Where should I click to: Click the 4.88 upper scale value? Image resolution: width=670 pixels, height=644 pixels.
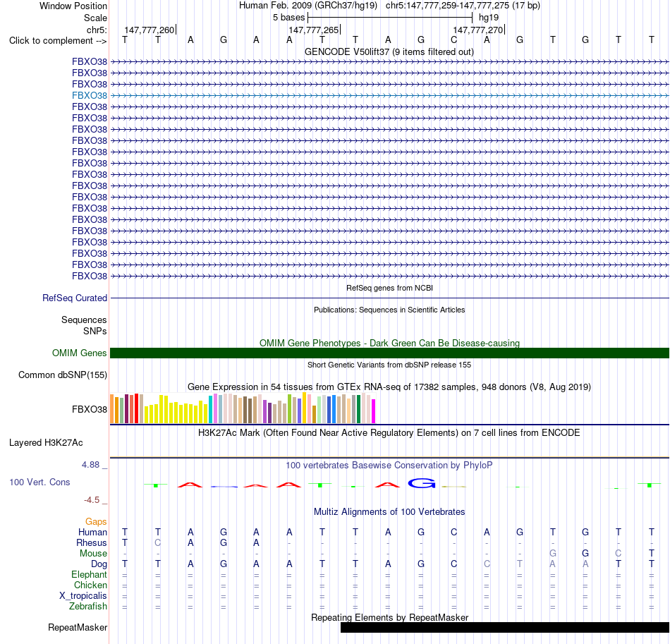point(90,465)
